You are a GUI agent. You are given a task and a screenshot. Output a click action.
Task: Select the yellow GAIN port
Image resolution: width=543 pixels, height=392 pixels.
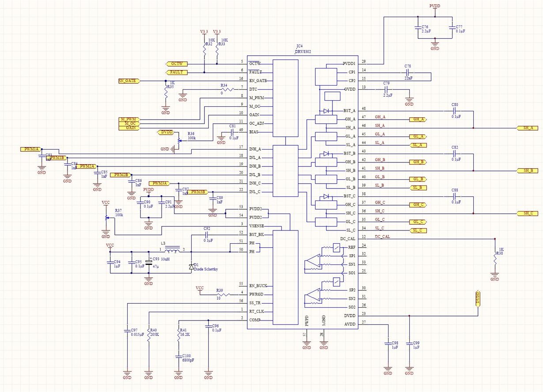[x=128, y=128]
